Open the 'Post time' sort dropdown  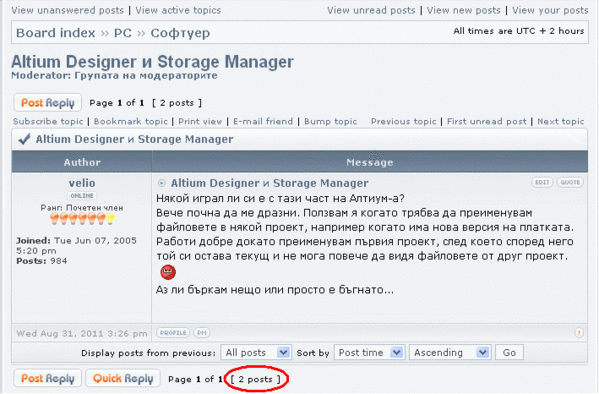coord(369,352)
